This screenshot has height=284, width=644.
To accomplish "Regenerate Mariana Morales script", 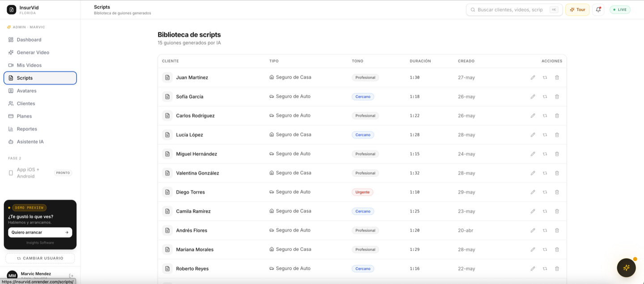I will point(545,250).
